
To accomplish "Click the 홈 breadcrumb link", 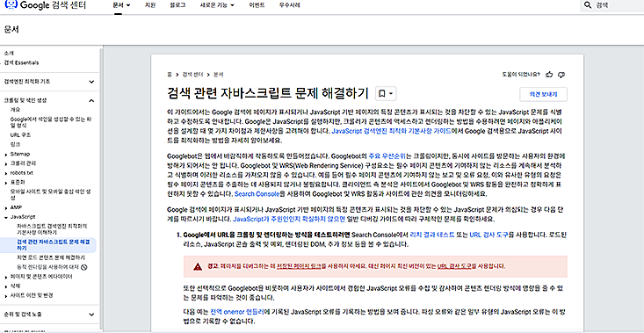I will click(x=170, y=75).
